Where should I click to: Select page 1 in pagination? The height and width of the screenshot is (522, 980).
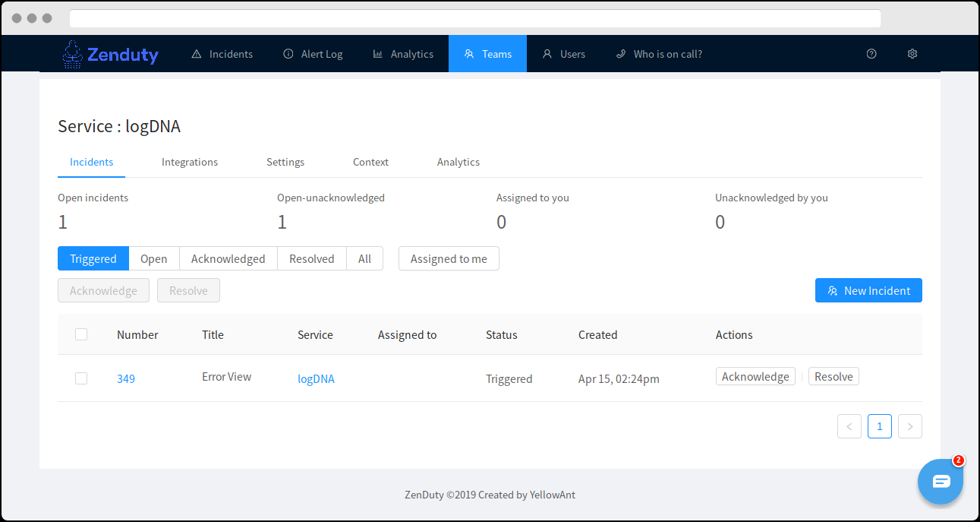pyautogui.click(x=879, y=426)
